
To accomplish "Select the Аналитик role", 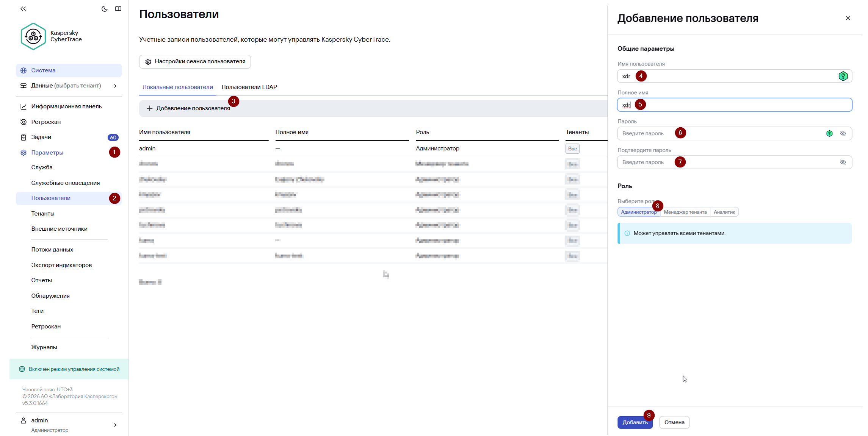I will (x=724, y=212).
